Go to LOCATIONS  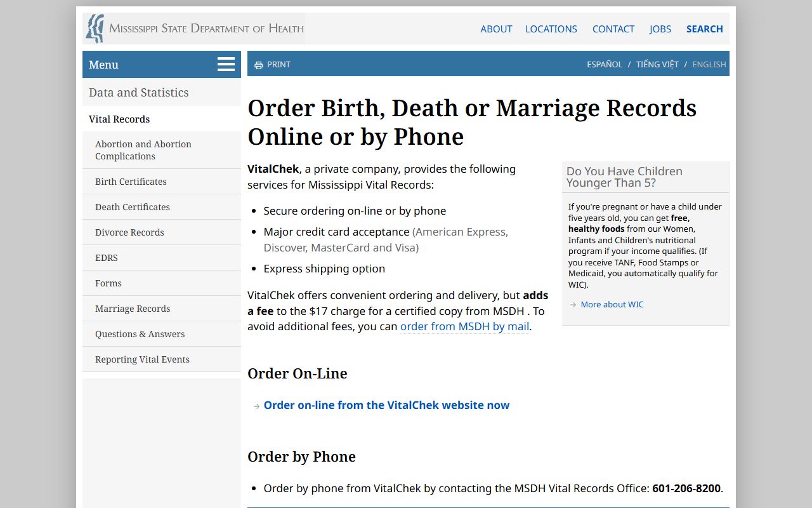[x=551, y=29]
